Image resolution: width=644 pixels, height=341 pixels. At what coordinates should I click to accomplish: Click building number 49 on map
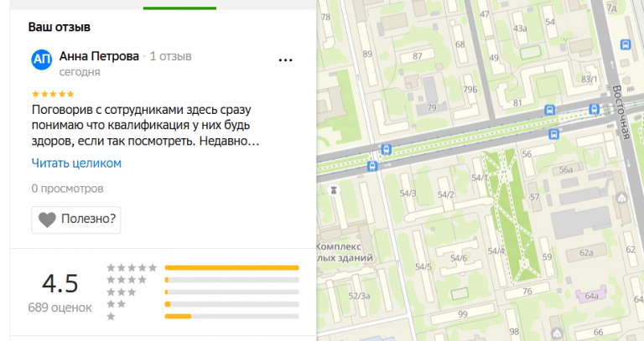pyautogui.click(x=494, y=58)
